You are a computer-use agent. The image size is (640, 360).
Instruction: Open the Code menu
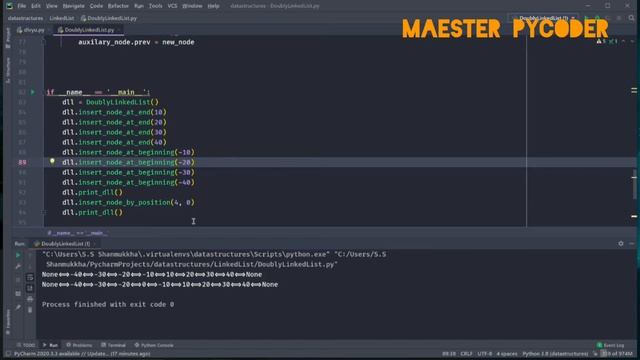click(x=96, y=6)
